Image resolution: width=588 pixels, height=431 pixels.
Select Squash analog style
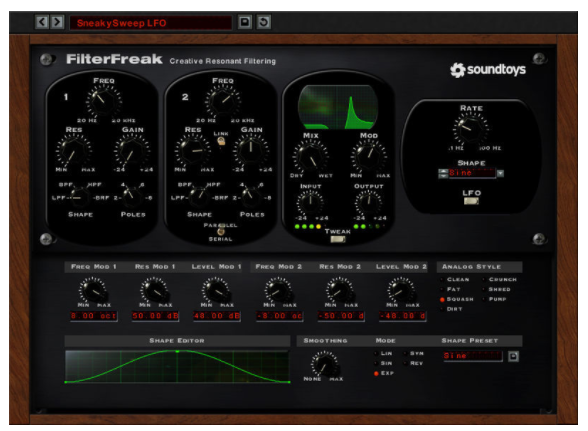[x=456, y=299]
